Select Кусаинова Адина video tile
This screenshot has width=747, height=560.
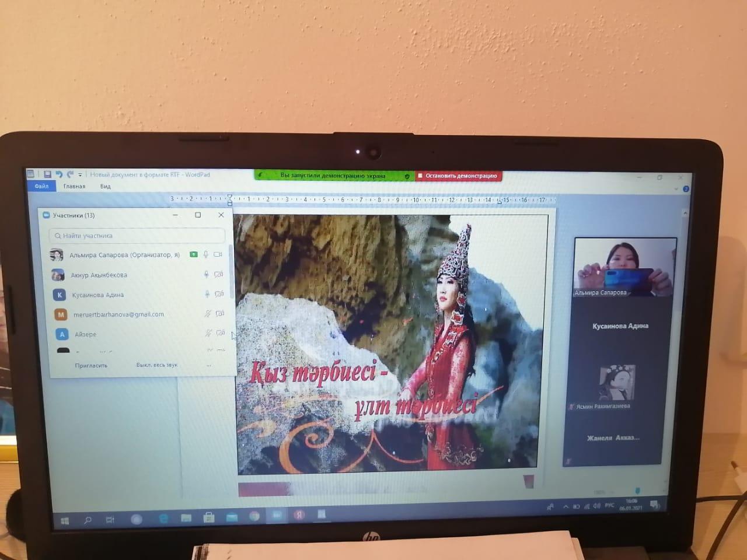click(620, 326)
